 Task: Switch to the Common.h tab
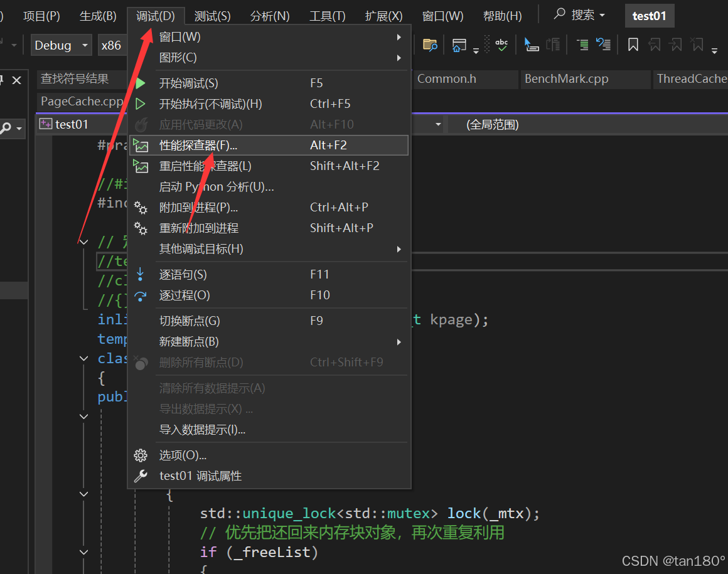coord(466,79)
